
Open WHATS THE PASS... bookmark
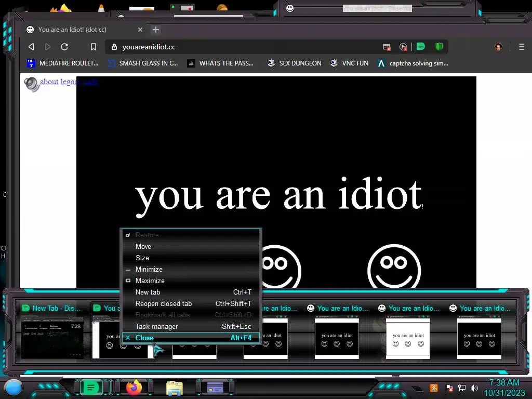(x=220, y=63)
